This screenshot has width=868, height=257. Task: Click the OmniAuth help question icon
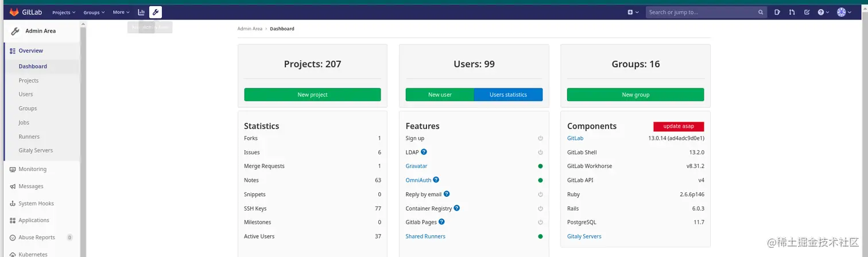pyautogui.click(x=436, y=180)
